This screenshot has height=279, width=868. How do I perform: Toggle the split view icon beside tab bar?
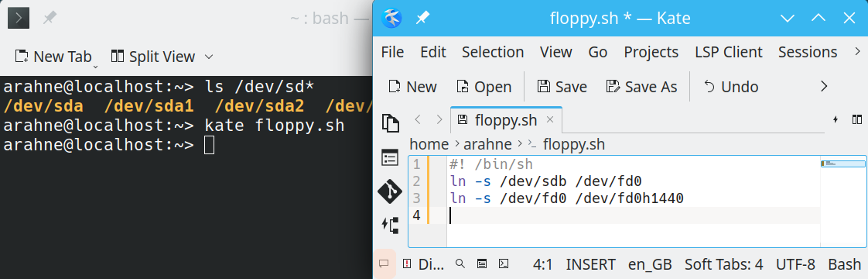click(x=856, y=119)
